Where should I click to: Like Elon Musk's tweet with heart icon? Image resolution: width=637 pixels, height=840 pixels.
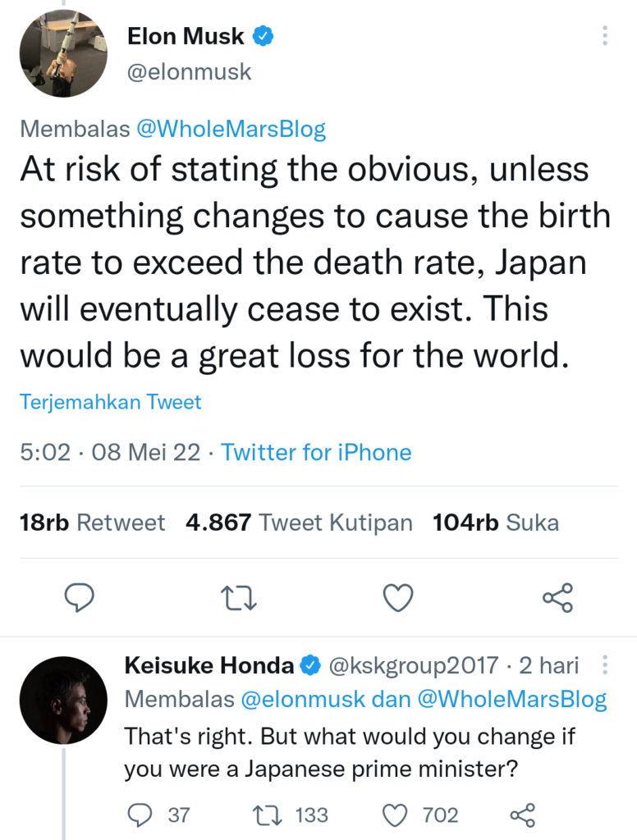399,598
